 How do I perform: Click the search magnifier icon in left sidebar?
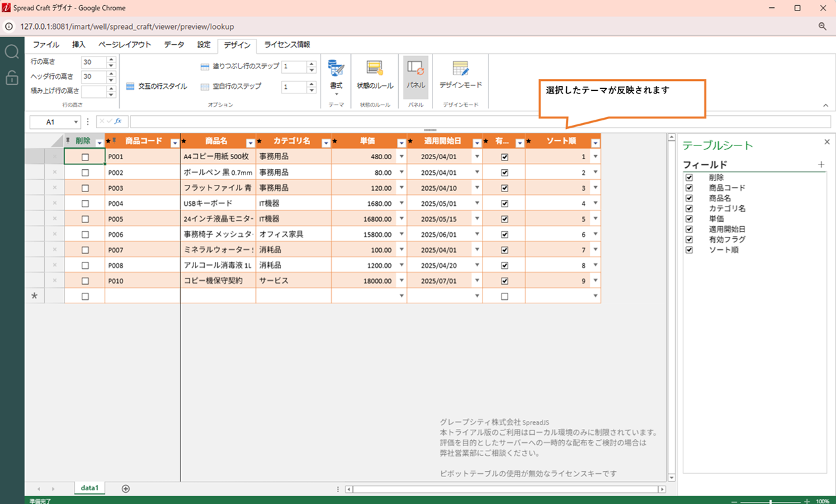(x=12, y=52)
